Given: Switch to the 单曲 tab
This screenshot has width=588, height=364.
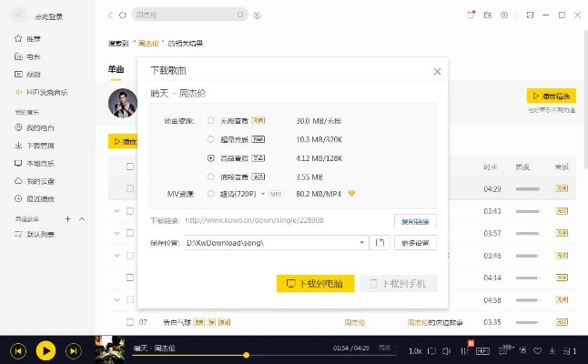Looking at the screenshot, I should [116, 69].
